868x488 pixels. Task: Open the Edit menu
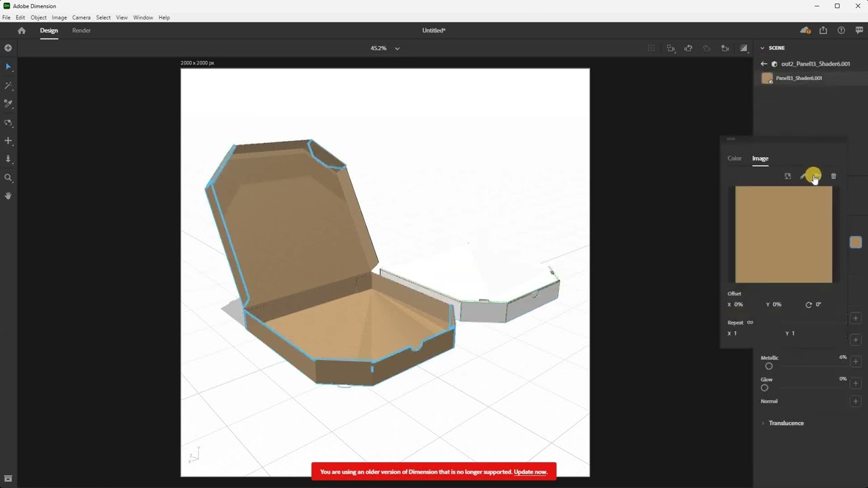coord(20,18)
